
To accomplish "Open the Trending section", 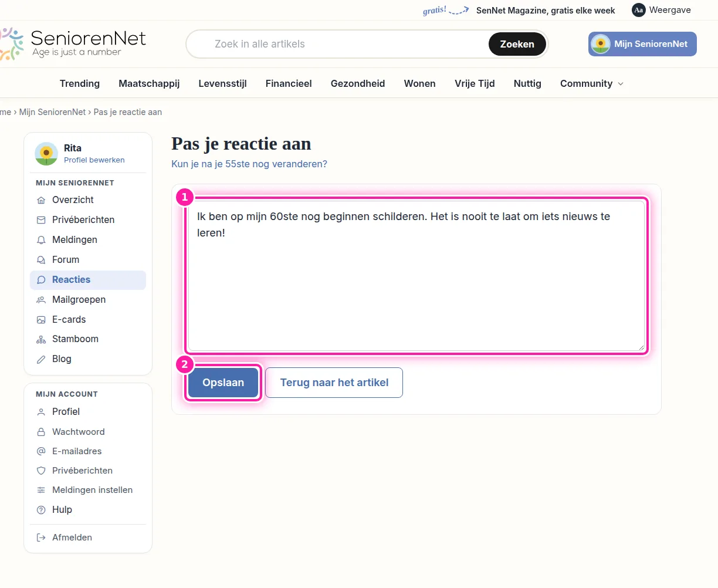I will click(x=80, y=83).
